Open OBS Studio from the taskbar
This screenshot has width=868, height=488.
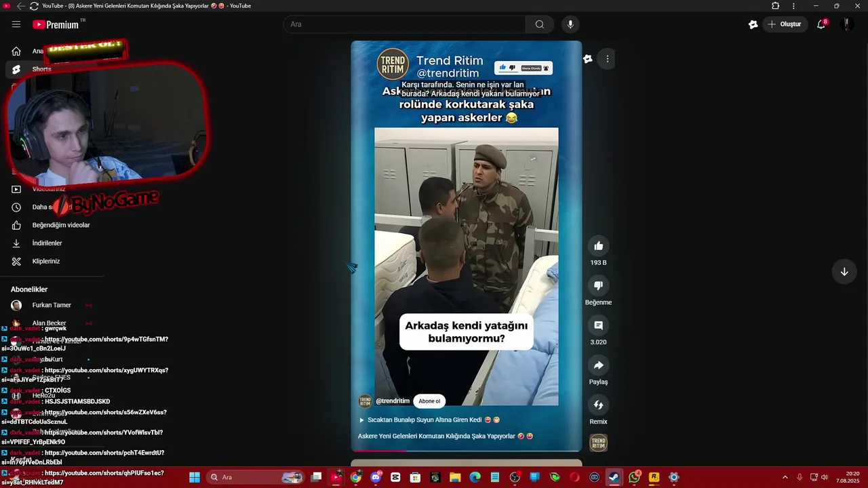coord(515,477)
